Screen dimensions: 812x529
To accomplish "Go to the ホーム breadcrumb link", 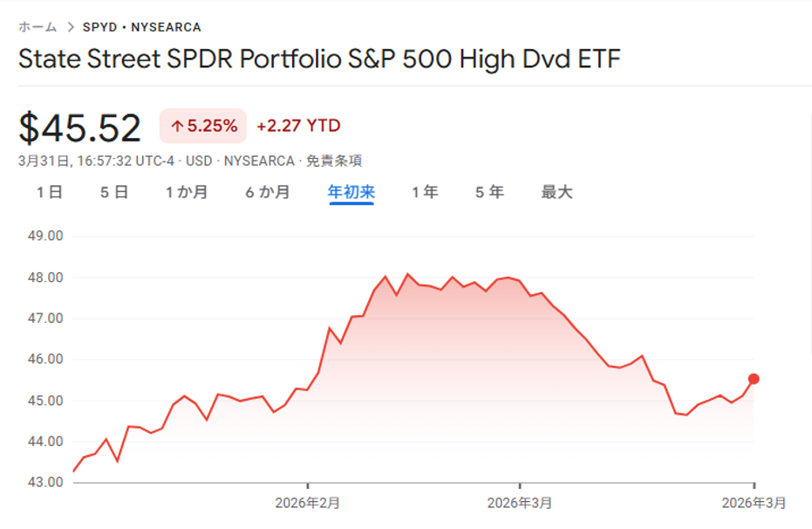I will point(38,28).
